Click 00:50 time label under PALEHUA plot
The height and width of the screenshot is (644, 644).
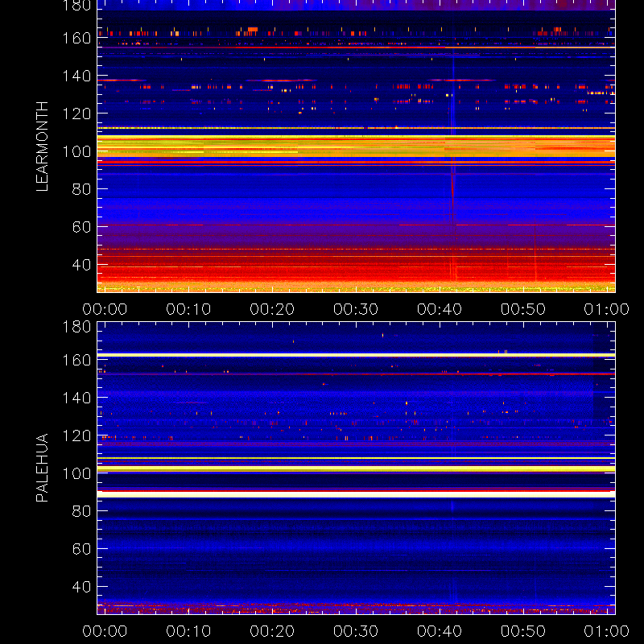click(523, 631)
